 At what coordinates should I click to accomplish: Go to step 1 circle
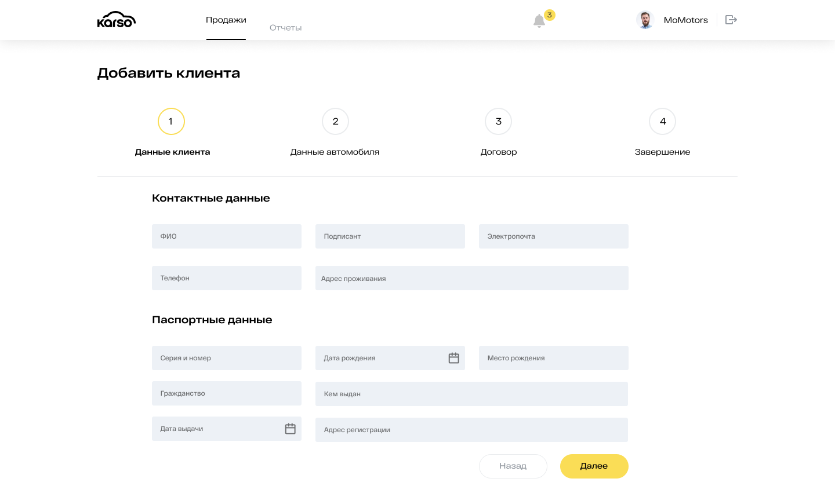(171, 122)
